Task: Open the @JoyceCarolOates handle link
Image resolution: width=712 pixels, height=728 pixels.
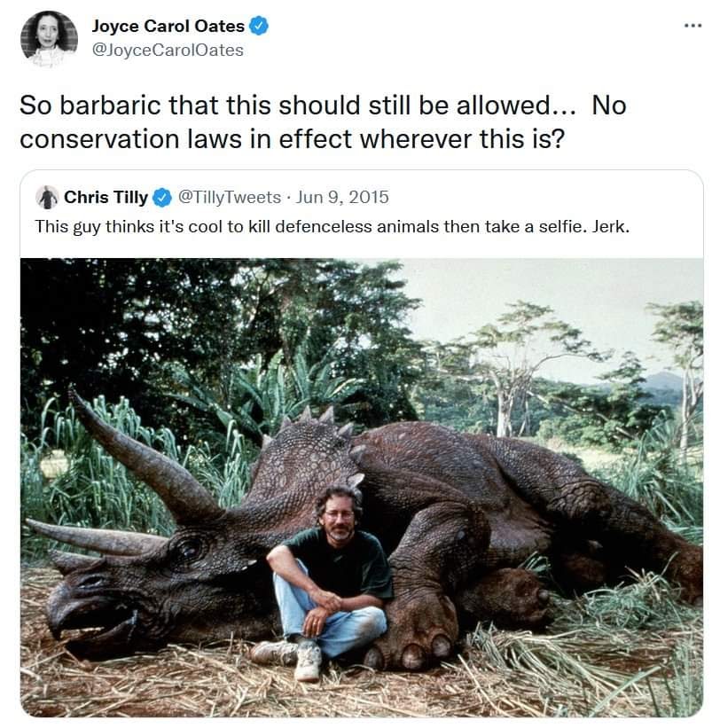Action: (168, 51)
